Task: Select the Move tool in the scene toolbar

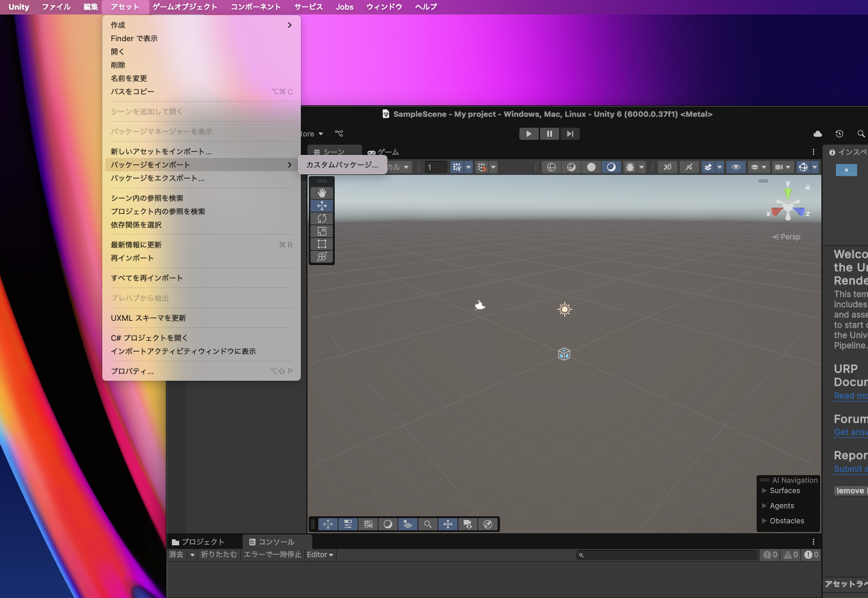Action: (x=322, y=205)
